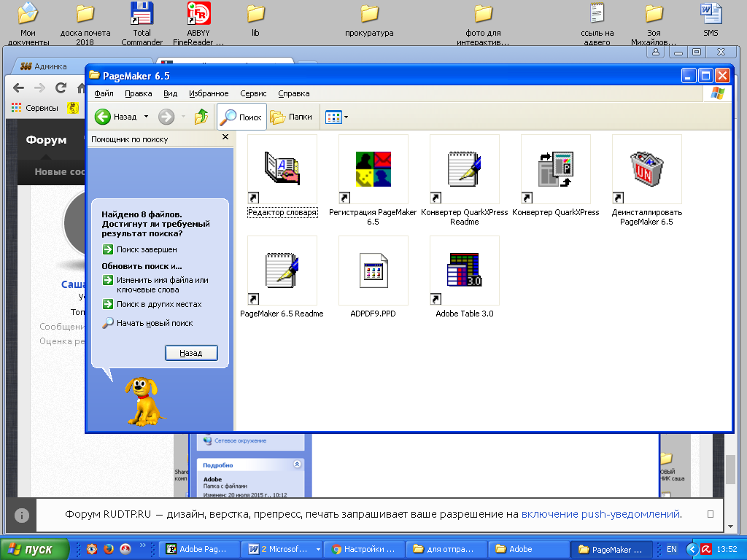The height and width of the screenshot is (560, 747).
Task: Click the EN language indicator in tray
Action: (x=672, y=549)
